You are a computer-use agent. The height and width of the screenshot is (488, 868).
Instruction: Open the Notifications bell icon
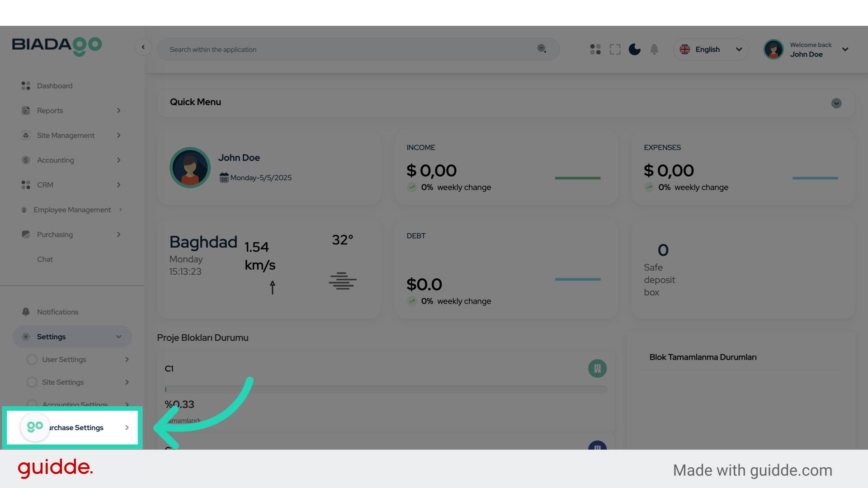pyautogui.click(x=25, y=311)
